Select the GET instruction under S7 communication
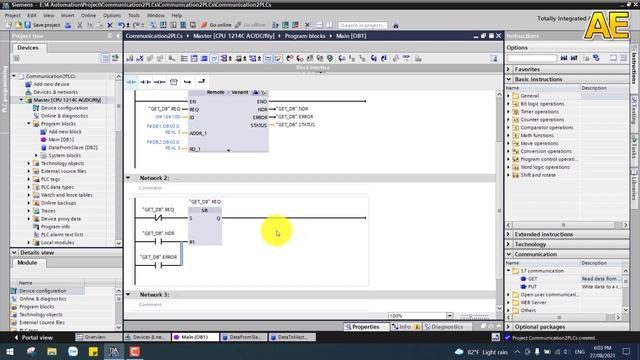Viewport: 640px width, 360px height. click(x=533, y=279)
